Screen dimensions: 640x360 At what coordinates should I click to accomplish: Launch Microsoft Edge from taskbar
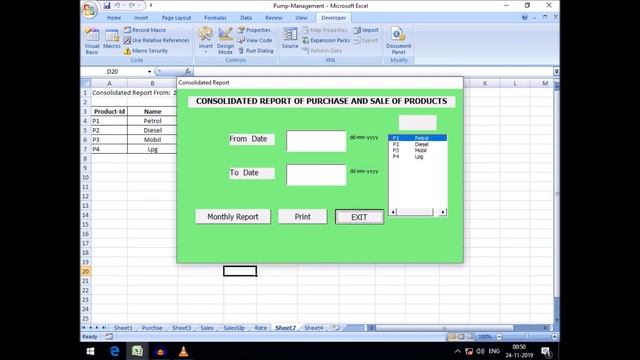115,351
